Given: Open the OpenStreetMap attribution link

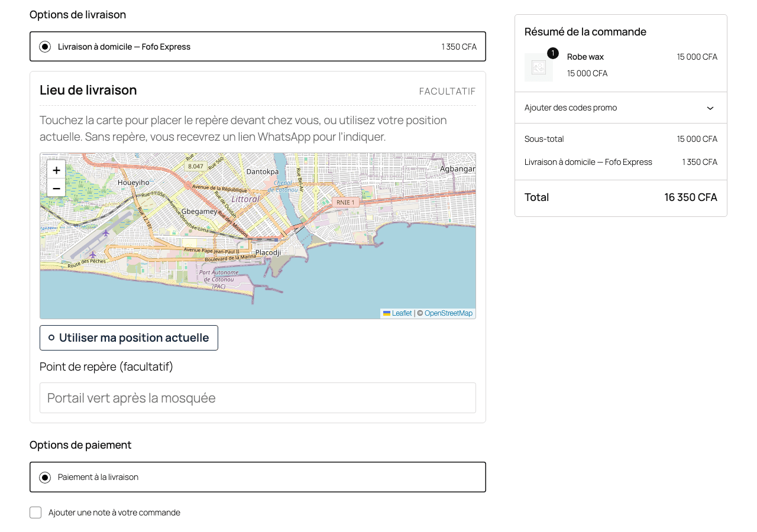Looking at the screenshot, I should point(448,313).
